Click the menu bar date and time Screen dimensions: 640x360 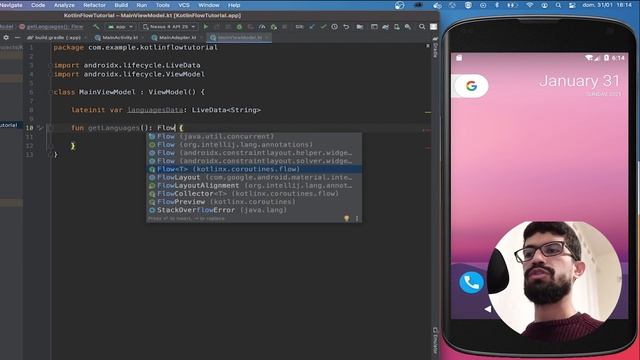[x=607, y=5]
